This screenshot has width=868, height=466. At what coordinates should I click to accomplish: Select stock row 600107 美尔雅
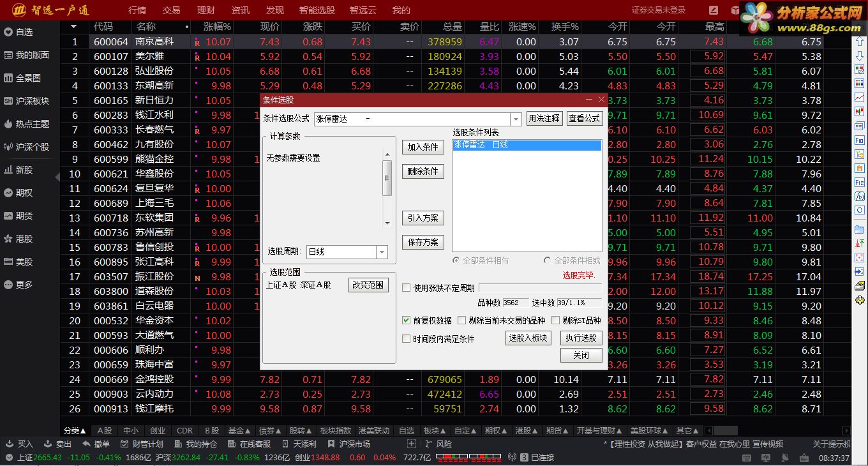(457, 56)
